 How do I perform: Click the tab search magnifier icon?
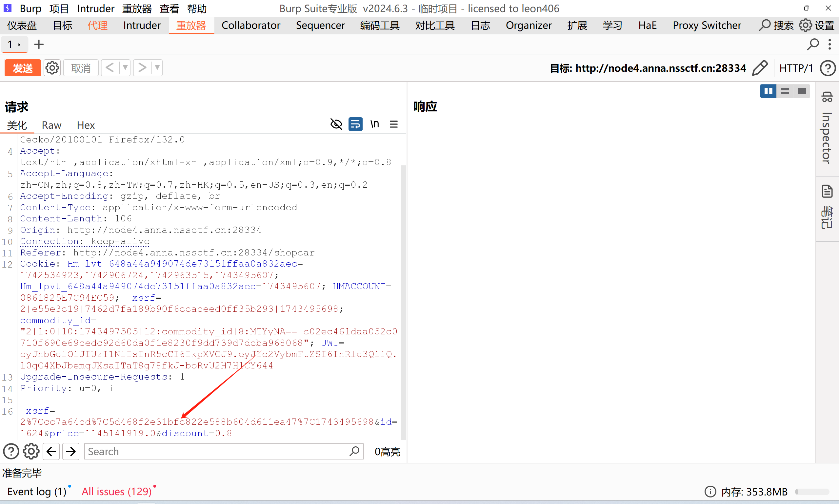813,45
